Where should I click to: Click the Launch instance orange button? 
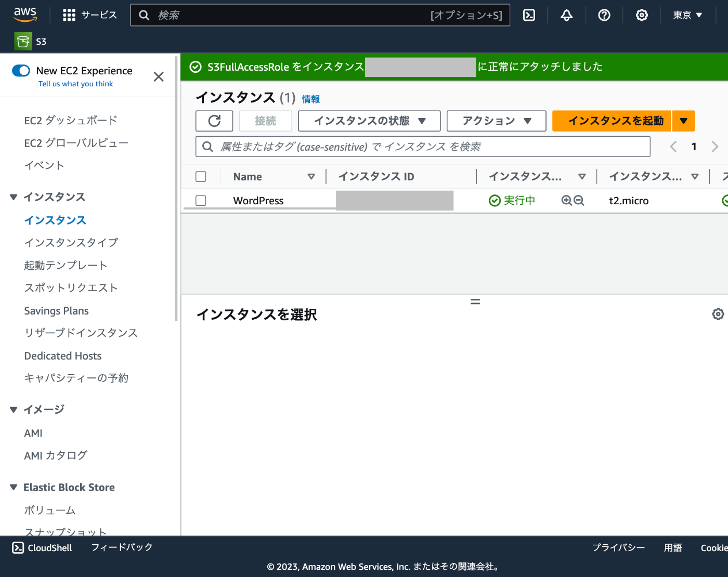(x=612, y=121)
